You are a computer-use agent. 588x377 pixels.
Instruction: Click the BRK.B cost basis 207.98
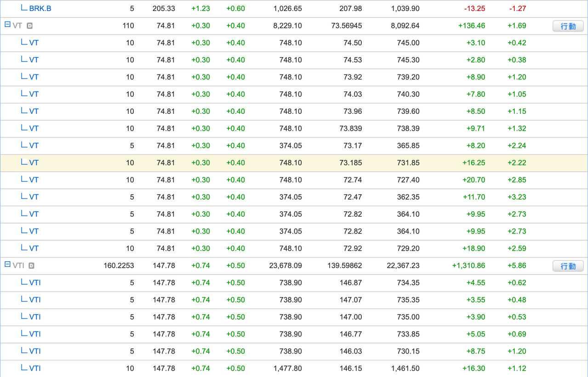click(x=351, y=9)
